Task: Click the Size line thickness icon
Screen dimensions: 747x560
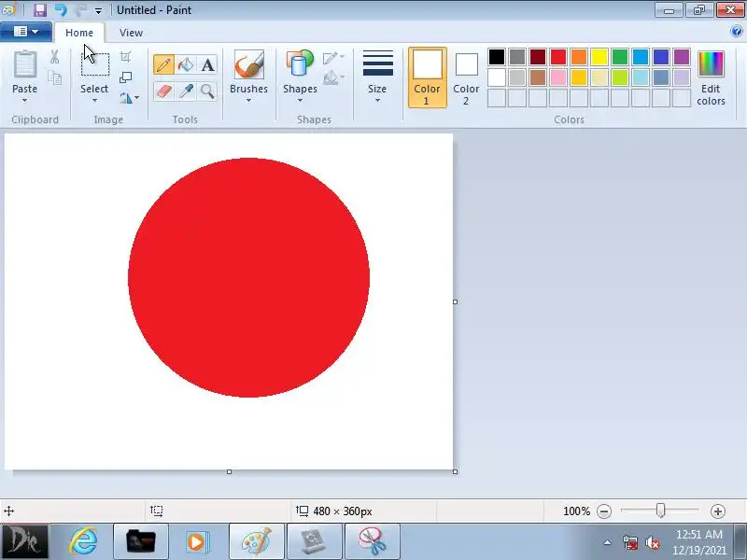Action: pos(378,63)
